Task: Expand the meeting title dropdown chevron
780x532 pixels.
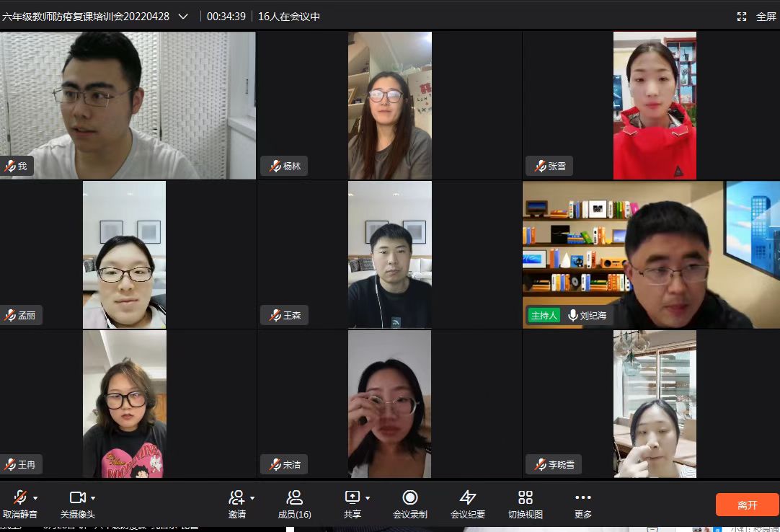Action: pos(183,17)
